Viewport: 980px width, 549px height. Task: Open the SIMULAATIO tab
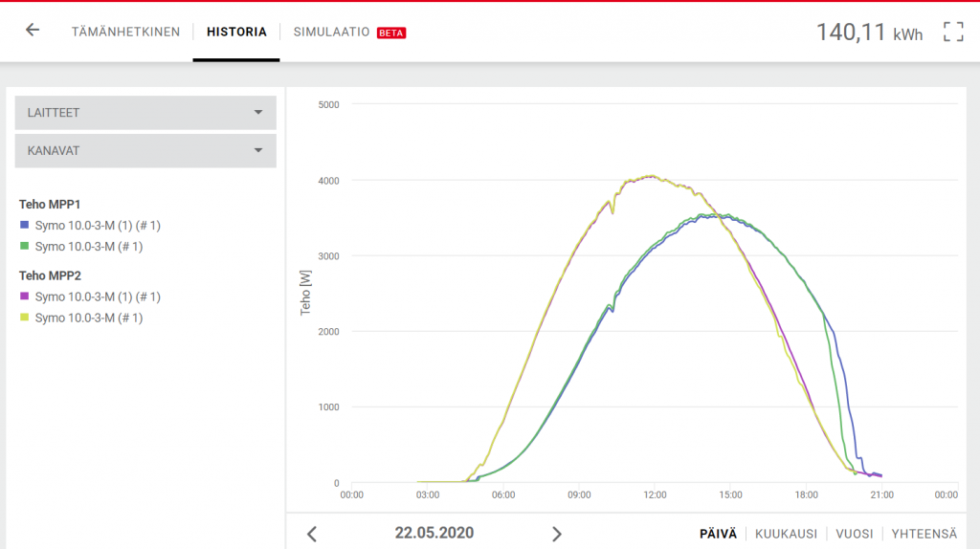331,32
